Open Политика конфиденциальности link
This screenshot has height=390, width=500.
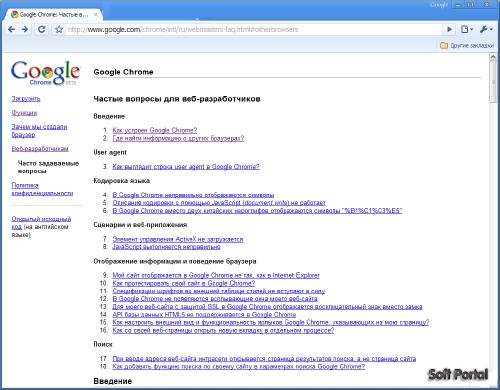[x=42, y=189]
